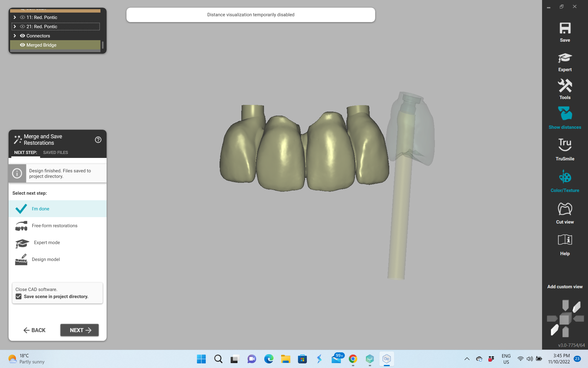
Task: Open File Explorer from taskbar
Action: [285, 359]
